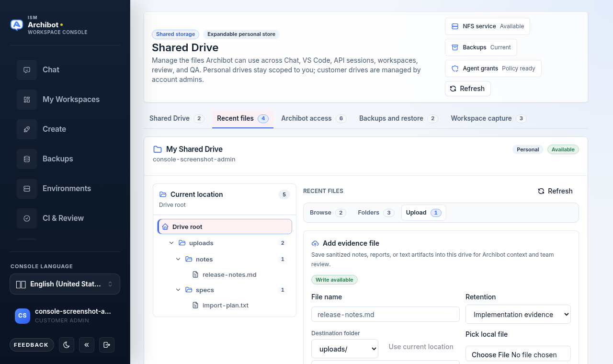
Task: Click the Environments label in sidebar
Action: pyautogui.click(x=67, y=189)
